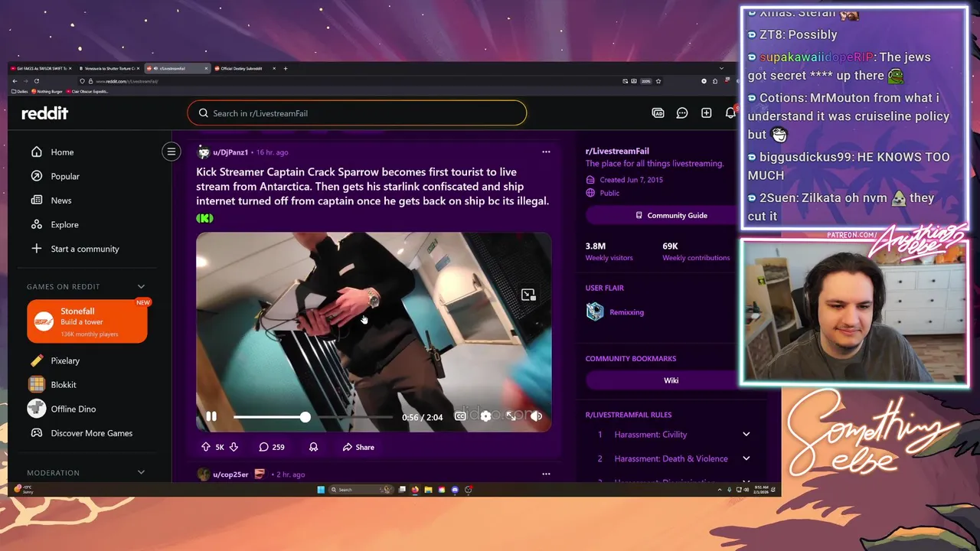Toggle closed captions on the video
Image resolution: width=980 pixels, height=551 pixels.
click(x=460, y=416)
